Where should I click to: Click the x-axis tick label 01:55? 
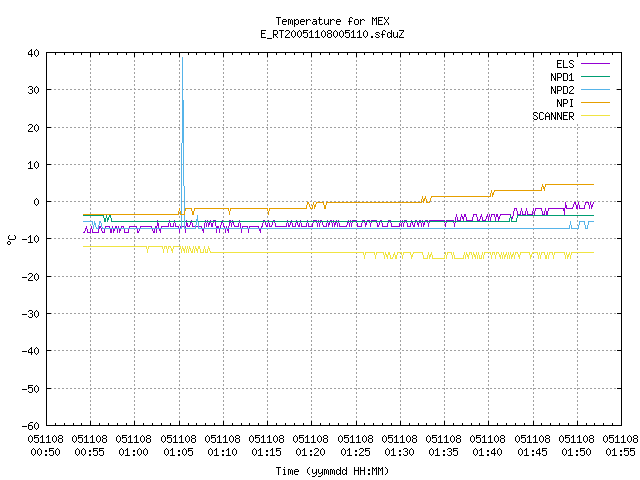click(621, 452)
